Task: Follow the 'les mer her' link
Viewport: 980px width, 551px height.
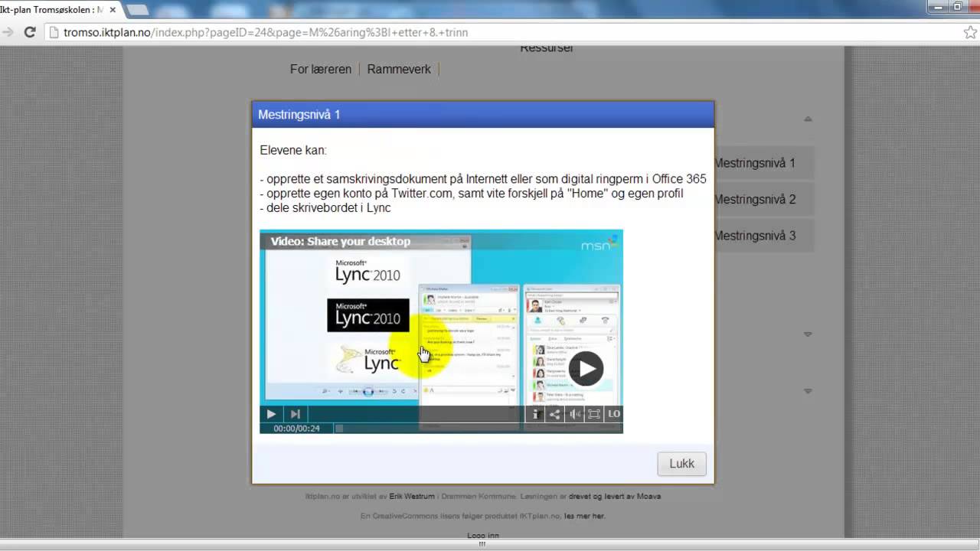Action: [584, 516]
